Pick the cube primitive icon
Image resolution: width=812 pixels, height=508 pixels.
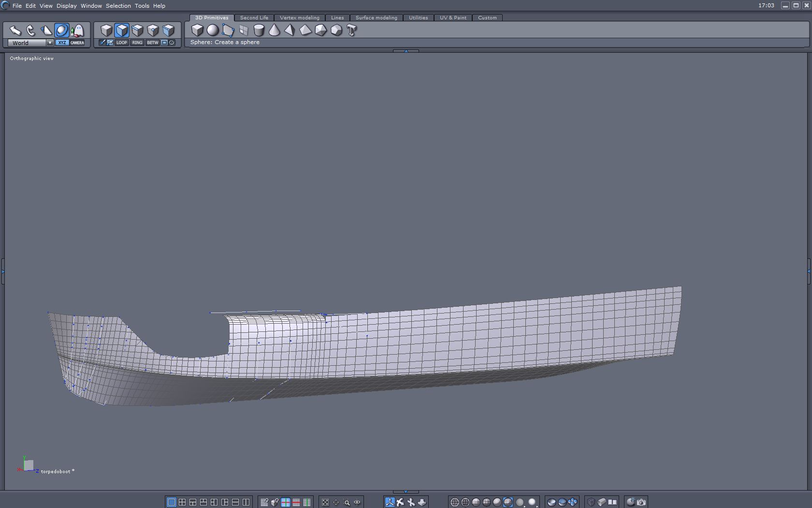coord(197,30)
